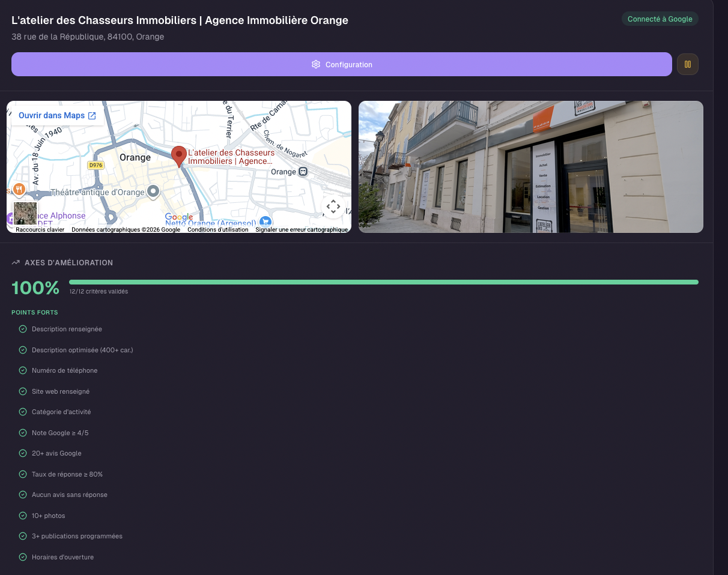The width and height of the screenshot is (728, 575).
Task: Click the text 20+ avis Google
Action: pos(56,453)
